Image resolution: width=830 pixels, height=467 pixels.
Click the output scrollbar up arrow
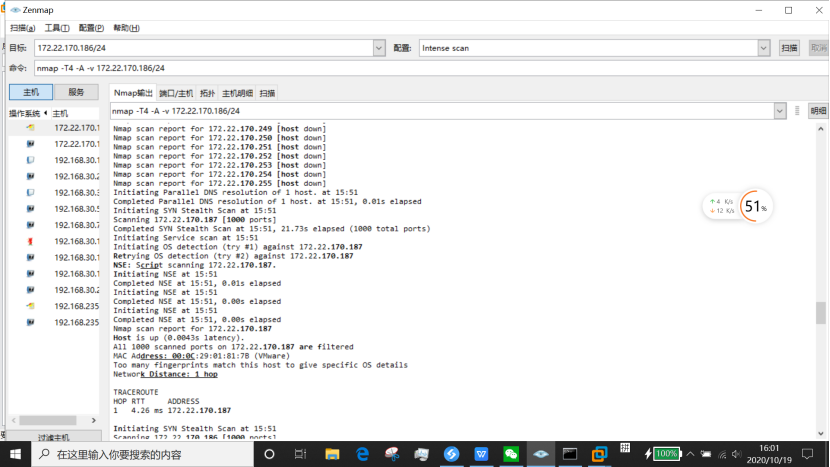coord(820,129)
